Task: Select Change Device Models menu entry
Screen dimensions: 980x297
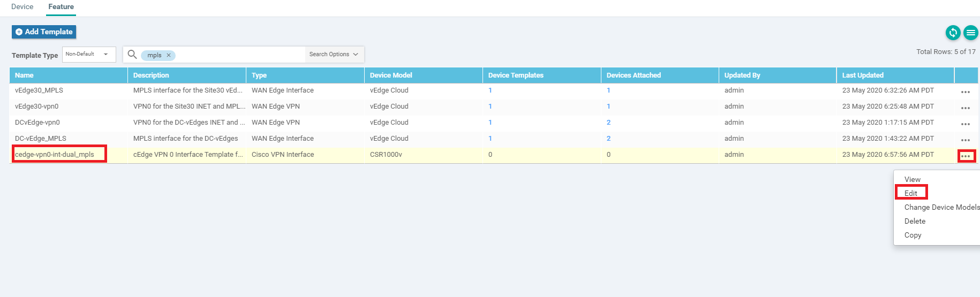Action: pyautogui.click(x=942, y=207)
